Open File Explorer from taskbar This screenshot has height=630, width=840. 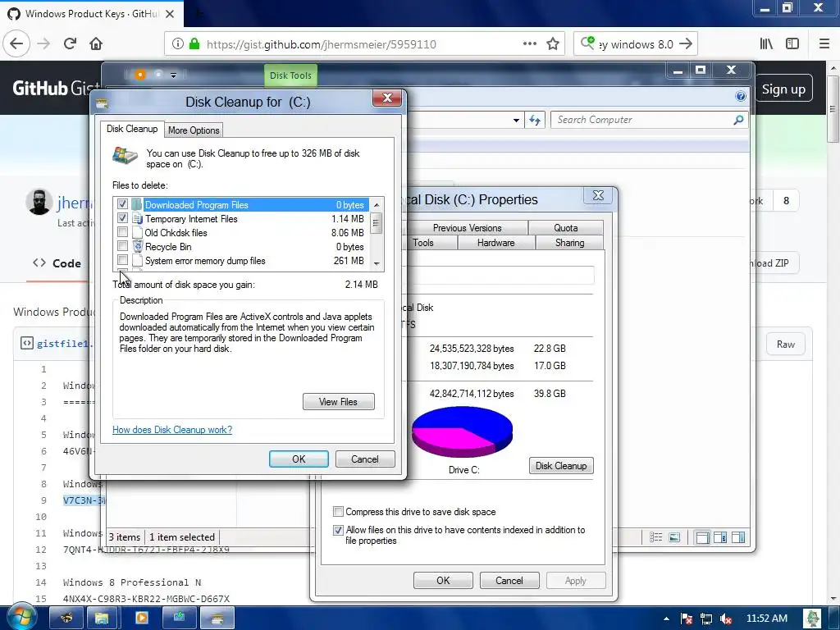pos(103,619)
